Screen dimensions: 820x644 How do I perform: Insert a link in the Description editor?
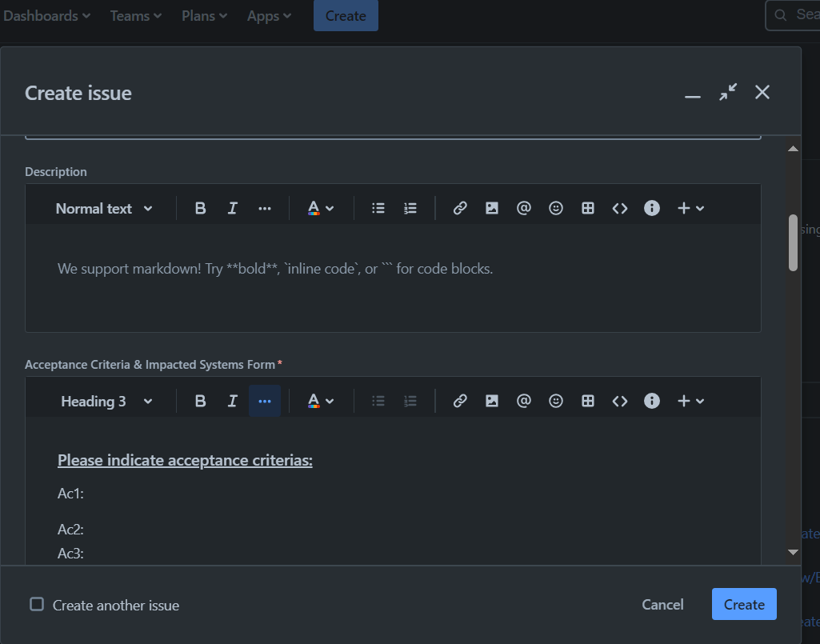(460, 208)
